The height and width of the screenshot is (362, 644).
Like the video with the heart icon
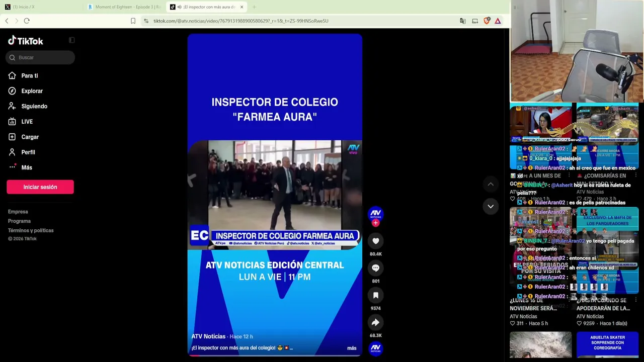pos(375,241)
